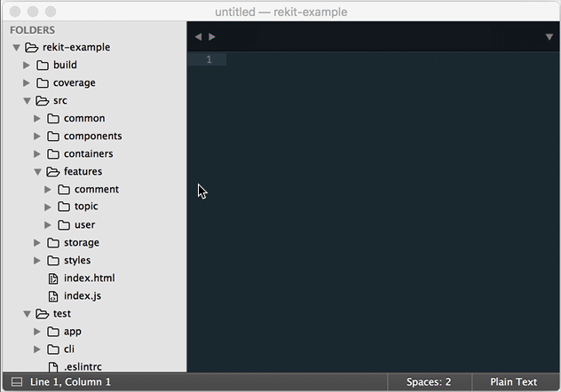Expand the coverage folder arrow
561x392 pixels.
pos(27,82)
